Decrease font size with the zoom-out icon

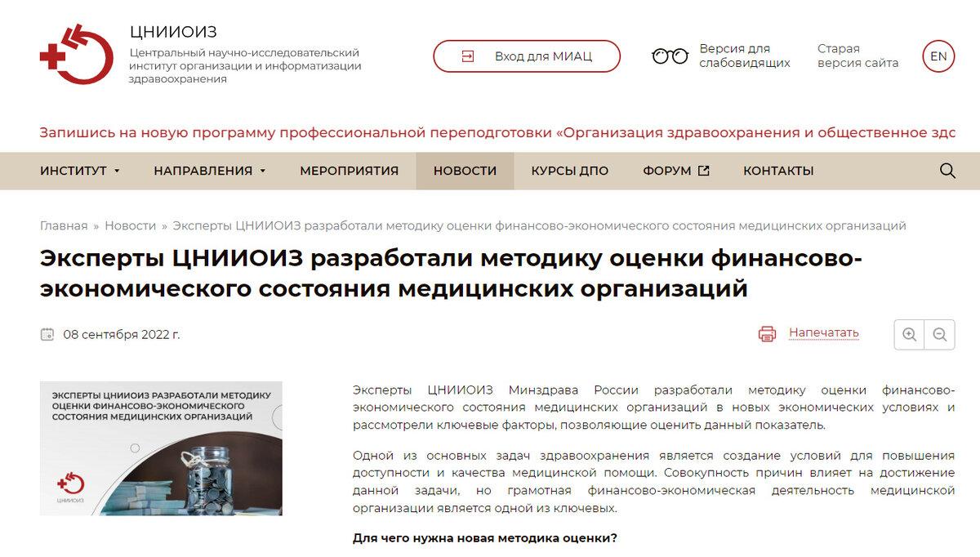pyautogui.click(x=941, y=334)
